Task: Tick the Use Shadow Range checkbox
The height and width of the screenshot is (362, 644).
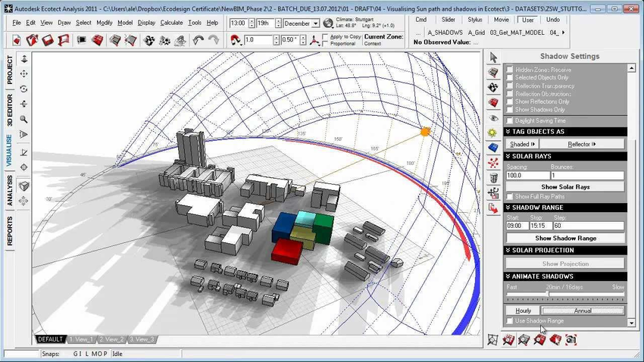Action: [x=510, y=321]
